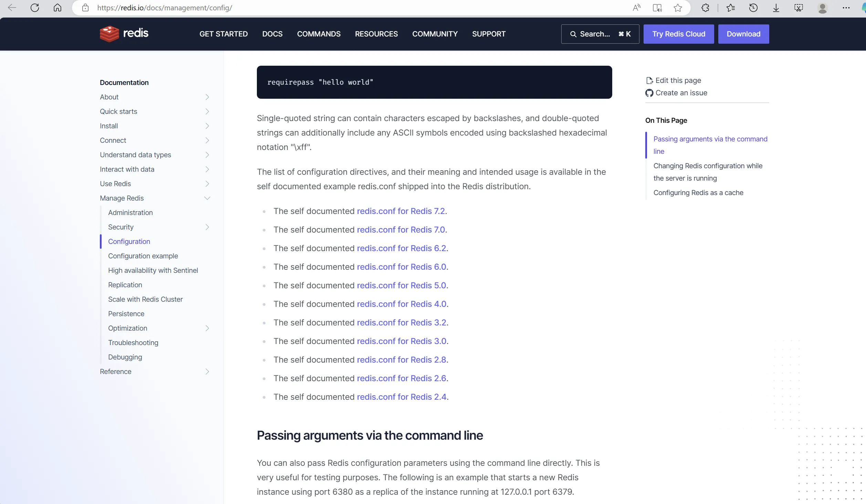The image size is (866, 504).
Task: Open browser history clock icon
Action: point(753,8)
